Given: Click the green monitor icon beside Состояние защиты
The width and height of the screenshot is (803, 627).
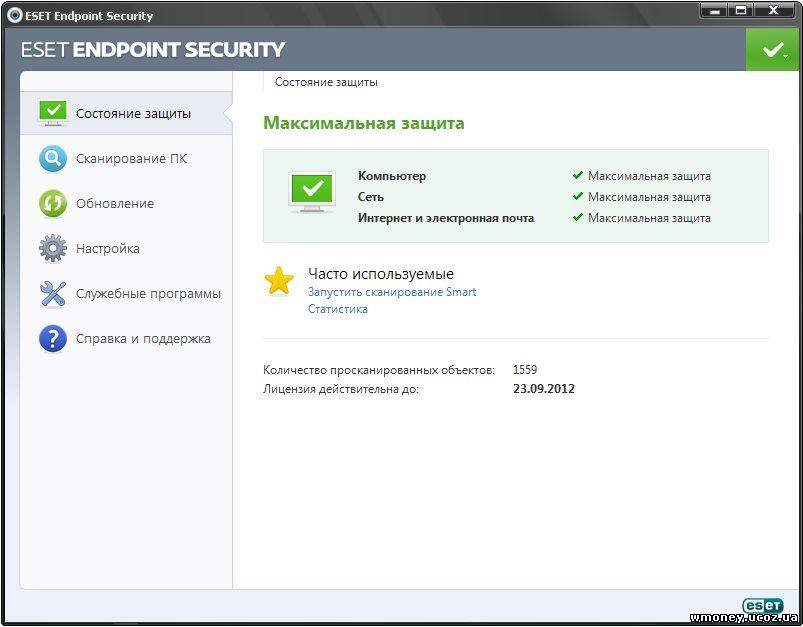Looking at the screenshot, I should tap(53, 113).
